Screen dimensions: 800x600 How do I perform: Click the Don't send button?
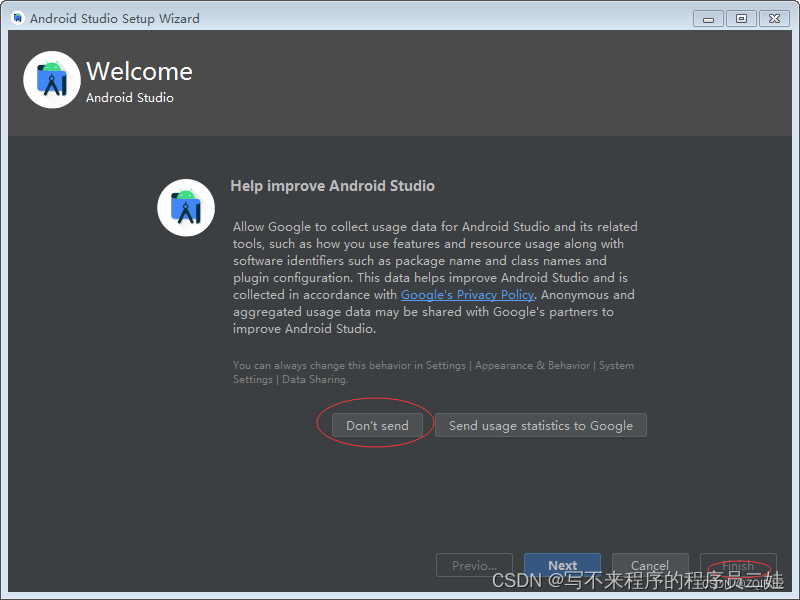(x=377, y=425)
